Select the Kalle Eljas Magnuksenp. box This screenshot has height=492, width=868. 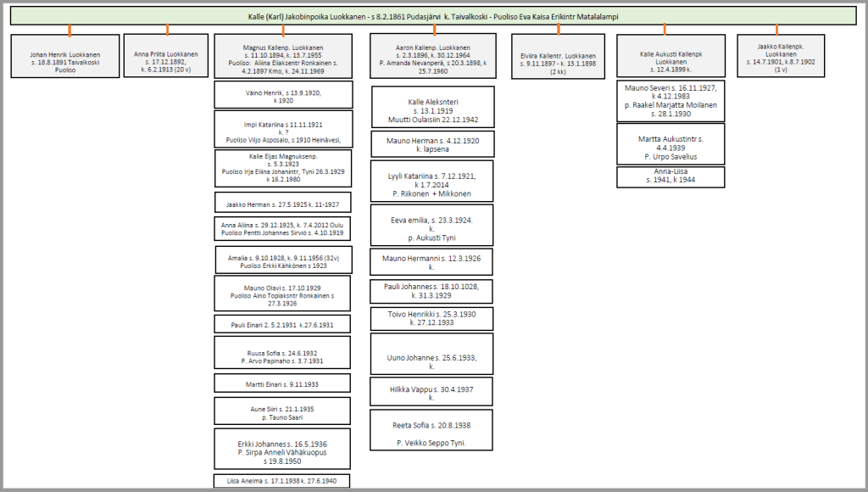click(282, 168)
